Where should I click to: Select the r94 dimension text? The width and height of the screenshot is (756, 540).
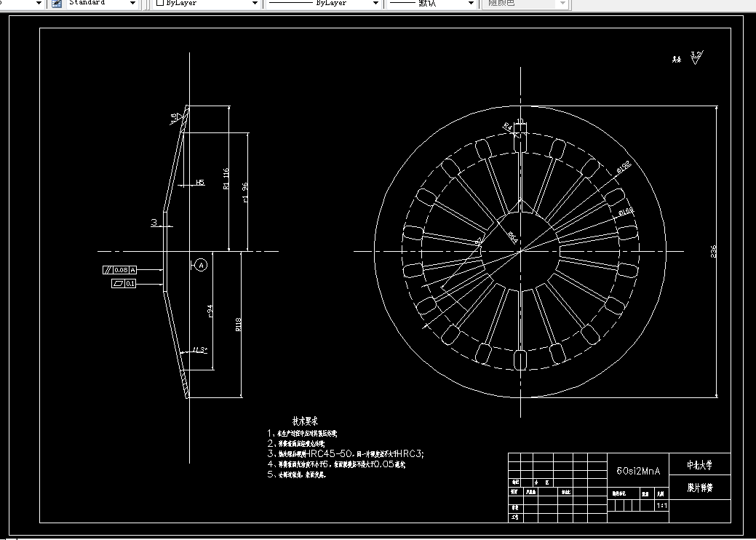click(x=210, y=311)
